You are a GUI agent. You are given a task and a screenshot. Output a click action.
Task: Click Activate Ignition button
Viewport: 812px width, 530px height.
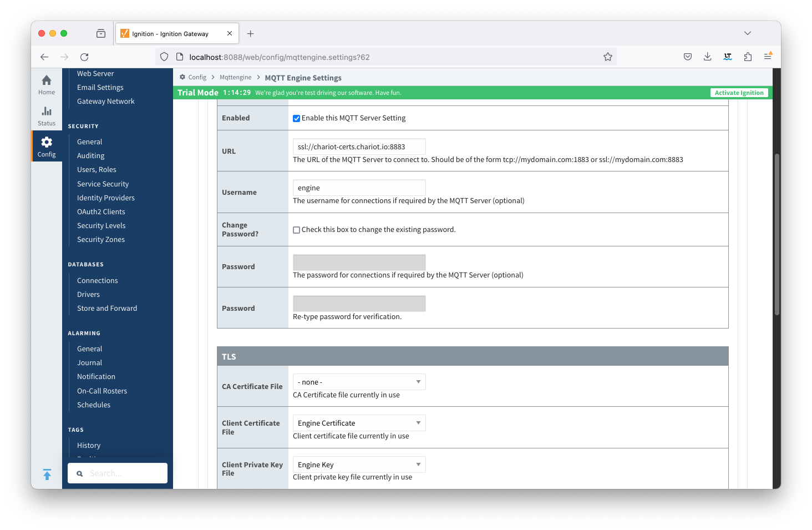pyautogui.click(x=739, y=93)
